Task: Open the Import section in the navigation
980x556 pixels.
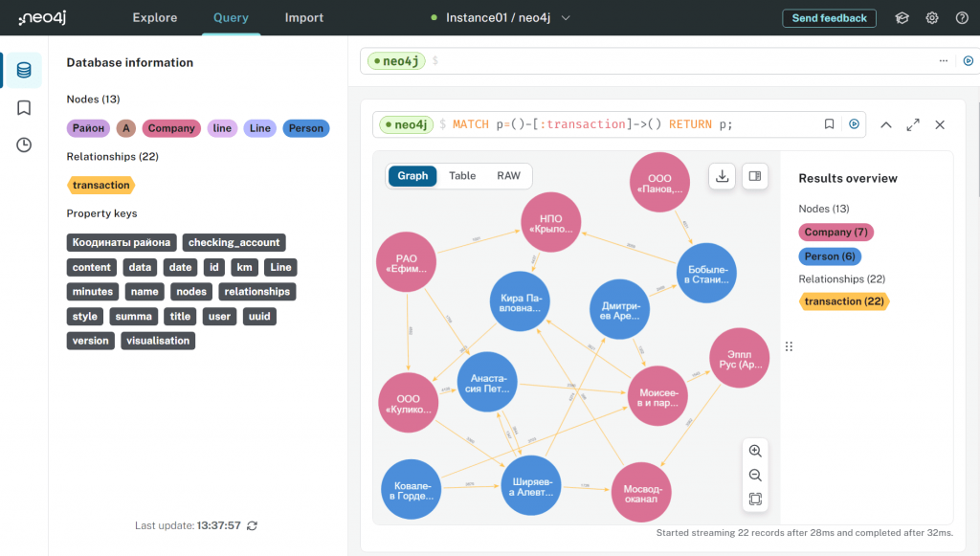Action: click(303, 17)
